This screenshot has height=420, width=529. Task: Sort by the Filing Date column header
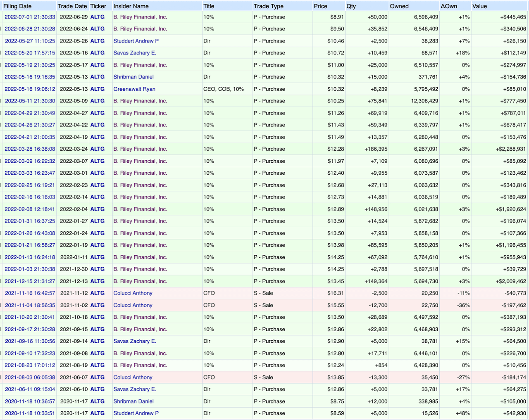click(x=17, y=6)
